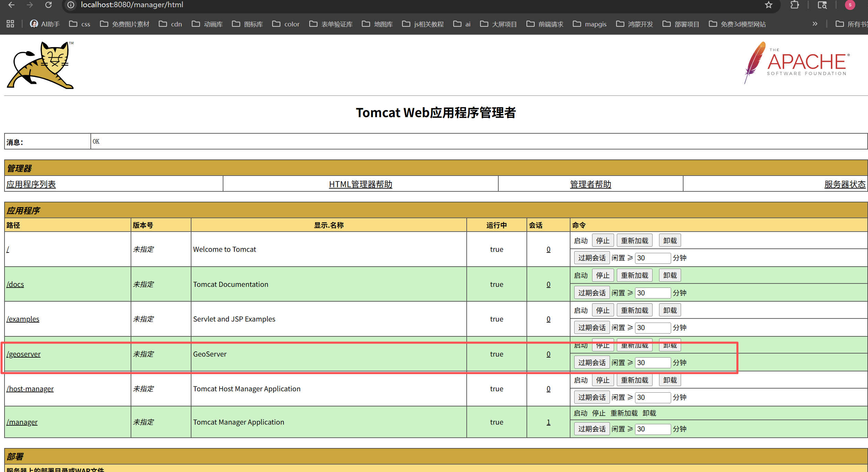Image resolution: width=868 pixels, height=472 pixels.
Task: Edit idle minutes field for /manager
Action: (653, 429)
